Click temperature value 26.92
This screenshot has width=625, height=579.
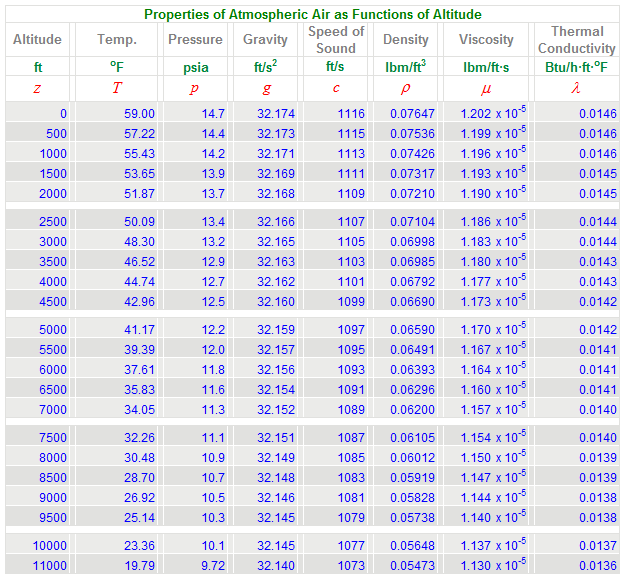(139, 498)
